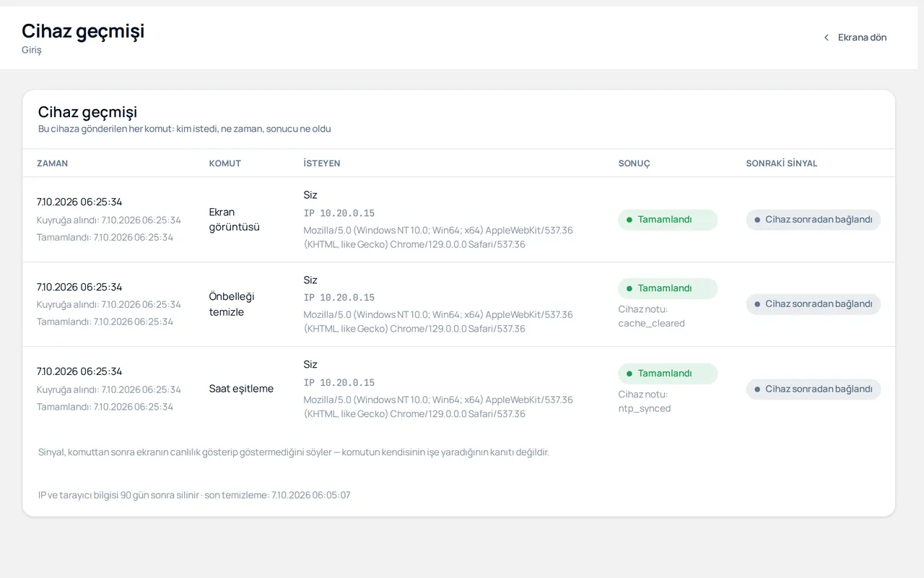Click the ntp_synced device note
924x578 pixels.
[645, 409]
